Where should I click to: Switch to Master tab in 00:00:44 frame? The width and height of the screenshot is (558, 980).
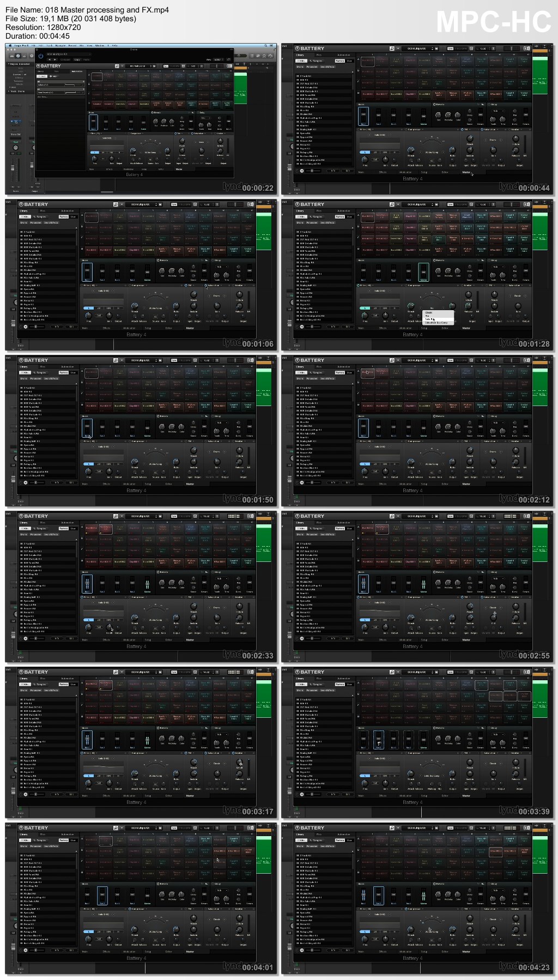(x=466, y=172)
